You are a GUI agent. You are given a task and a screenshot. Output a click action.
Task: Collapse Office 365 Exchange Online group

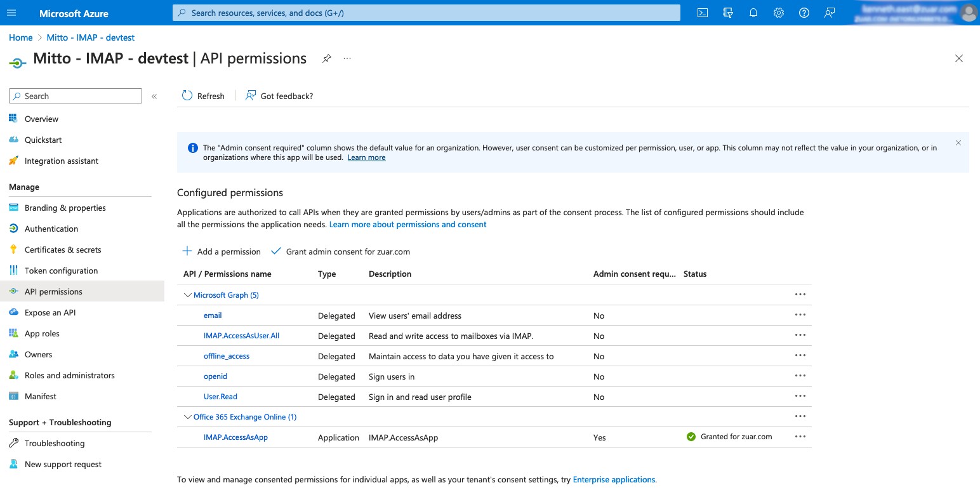pos(187,417)
